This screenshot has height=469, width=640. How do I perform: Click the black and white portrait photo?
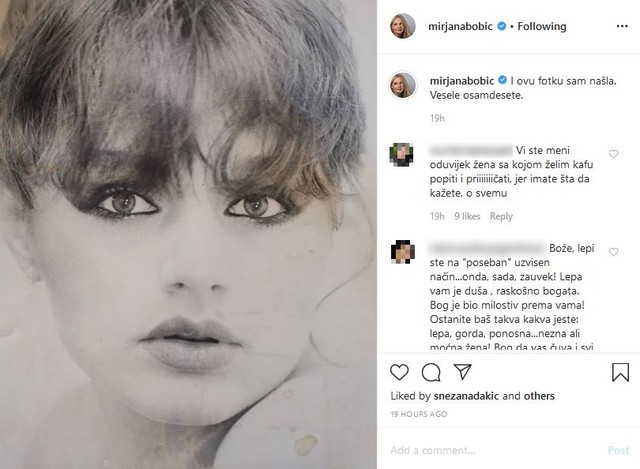[188, 234]
